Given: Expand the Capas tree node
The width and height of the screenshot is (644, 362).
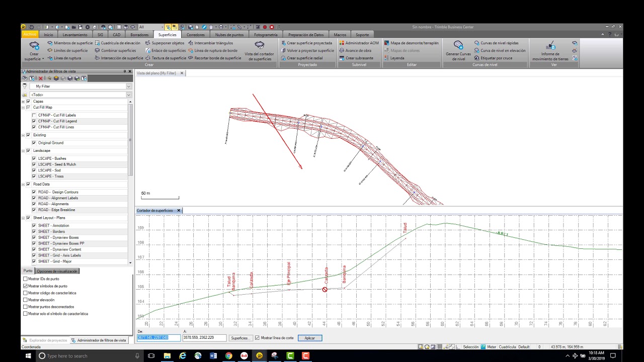Looking at the screenshot, I should [x=23, y=102].
